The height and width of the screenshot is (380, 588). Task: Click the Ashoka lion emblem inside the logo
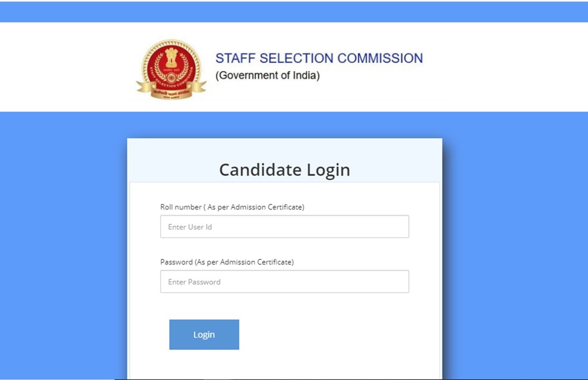[x=171, y=59]
